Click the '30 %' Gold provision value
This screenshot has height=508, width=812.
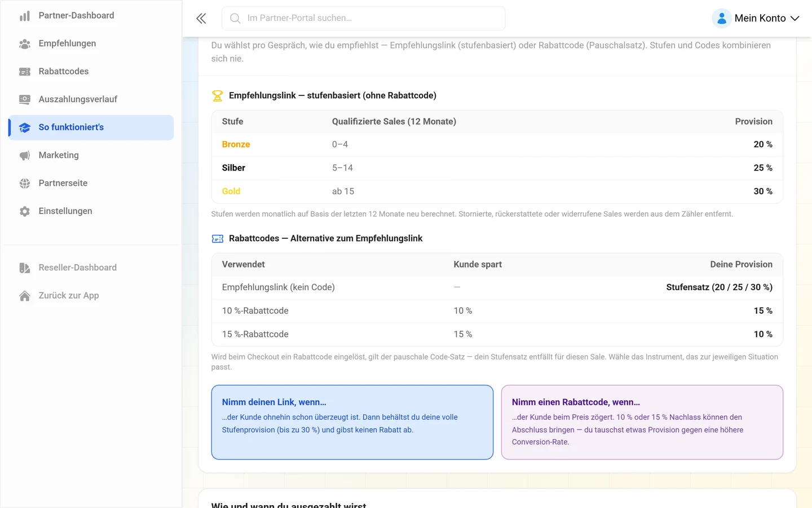[x=763, y=191]
